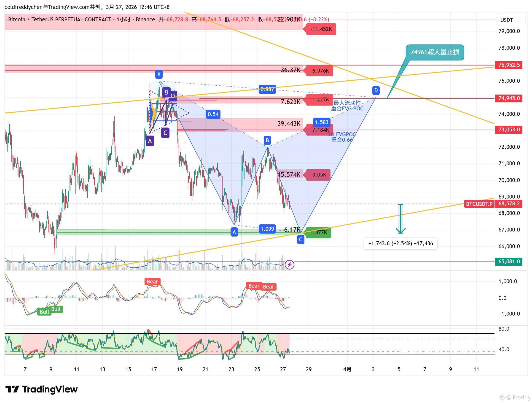
Task: Select the 17 date axis label
Action: pos(154,369)
